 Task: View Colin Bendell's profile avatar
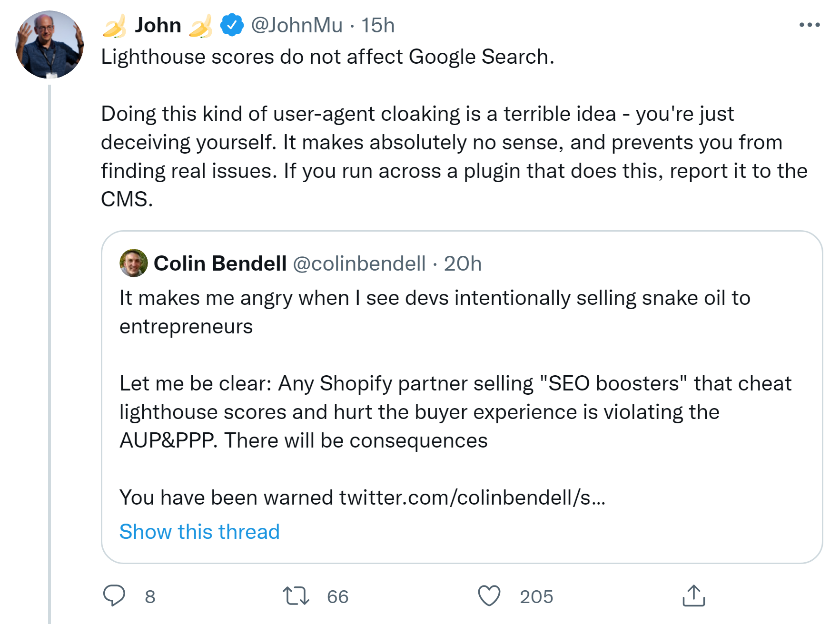coord(135,263)
